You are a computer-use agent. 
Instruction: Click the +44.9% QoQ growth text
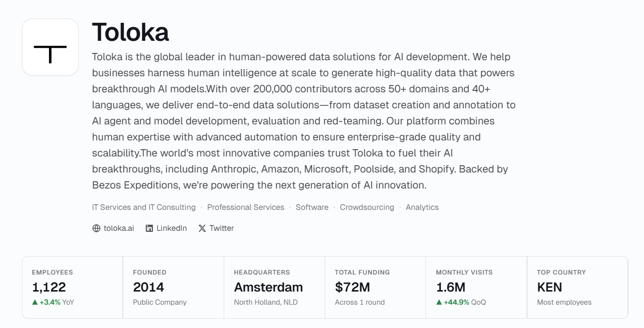464,302
